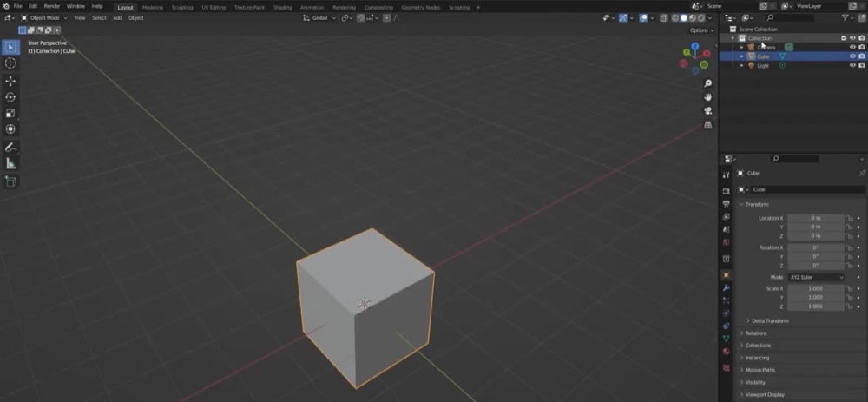Select the Scale tool

(10, 113)
